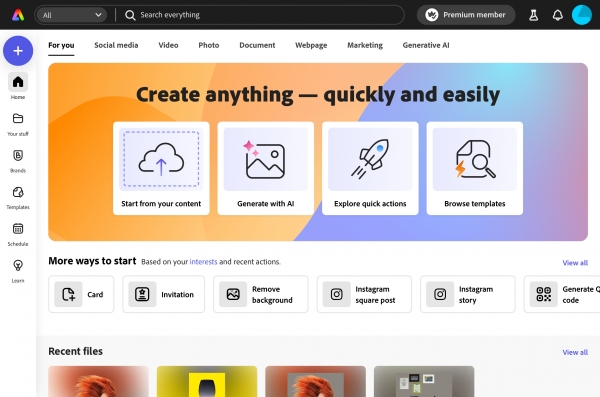The width and height of the screenshot is (600, 397).
Task: Switch to the Marketing tab
Action: (x=365, y=45)
